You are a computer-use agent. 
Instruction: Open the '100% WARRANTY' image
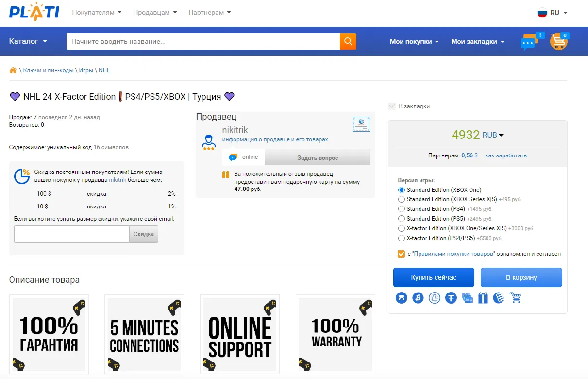click(336, 334)
